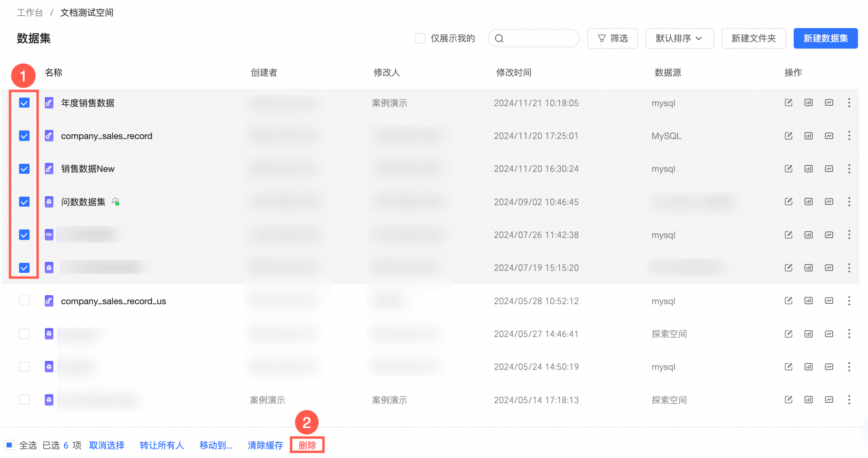This screenshot has width=868, height=458.
Task: Open the company_sales_record_us dataset name
Action: 113,301
